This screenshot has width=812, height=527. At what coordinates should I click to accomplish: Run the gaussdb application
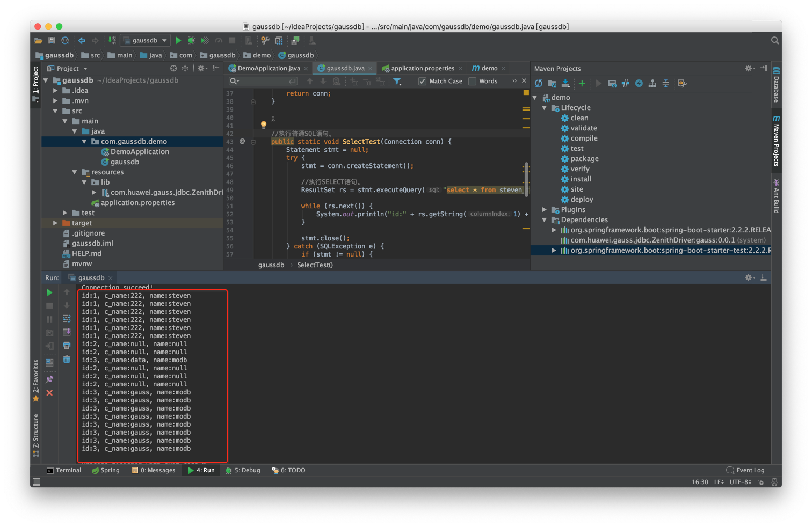[x=178, y=40]
